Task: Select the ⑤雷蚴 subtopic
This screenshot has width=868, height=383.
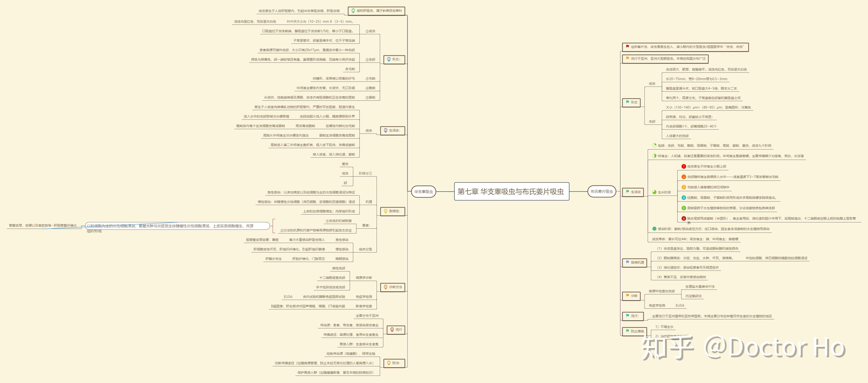Action: [x=370, y=97]
